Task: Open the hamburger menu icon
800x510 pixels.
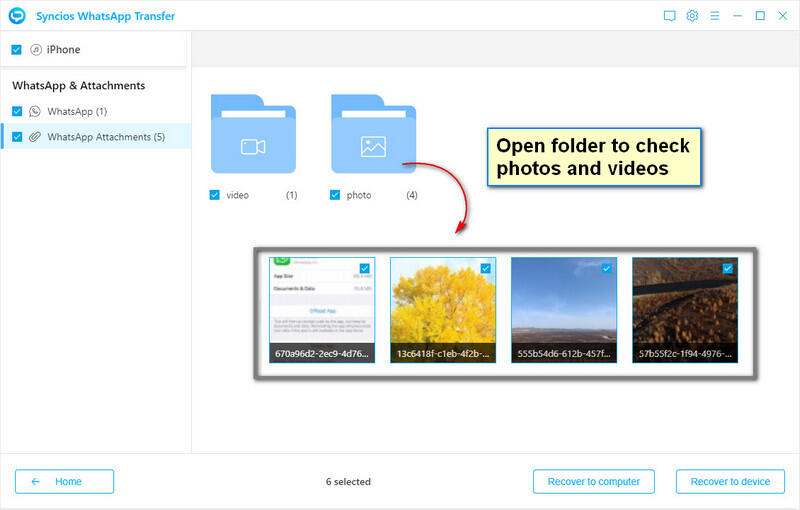Action: tap(714, 16)
